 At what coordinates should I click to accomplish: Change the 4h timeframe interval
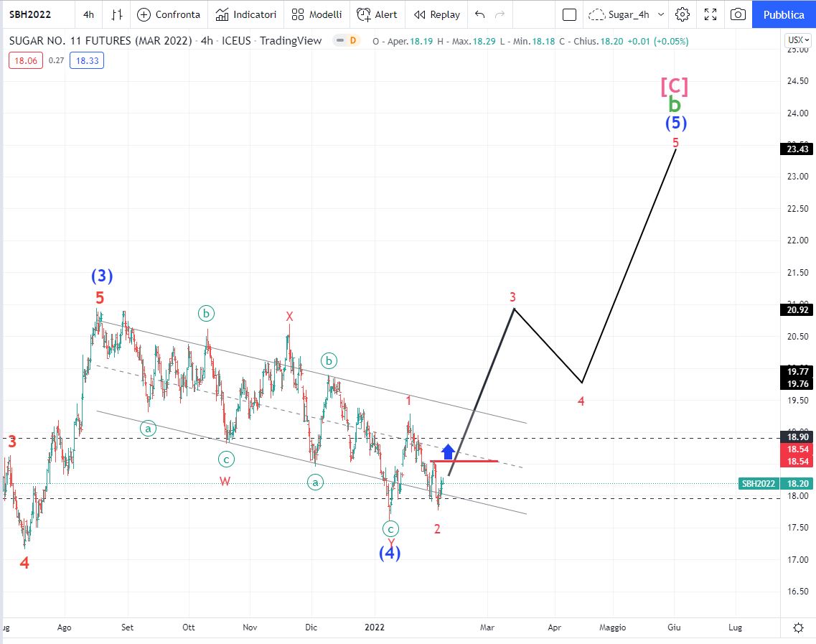pos(88,14)
